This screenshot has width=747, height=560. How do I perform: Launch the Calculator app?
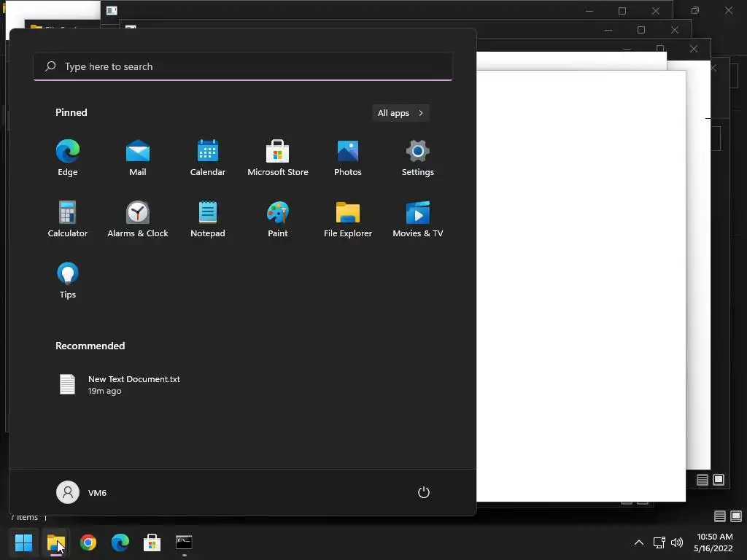click(x=68, y=219)
